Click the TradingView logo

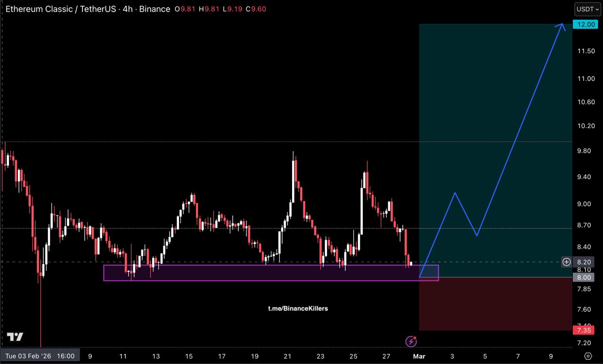pos(15,337)
